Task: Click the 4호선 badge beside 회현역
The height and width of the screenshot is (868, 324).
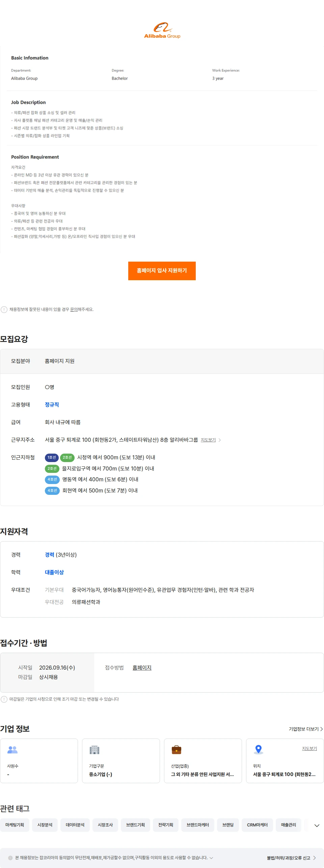Action: pos(52,491)
